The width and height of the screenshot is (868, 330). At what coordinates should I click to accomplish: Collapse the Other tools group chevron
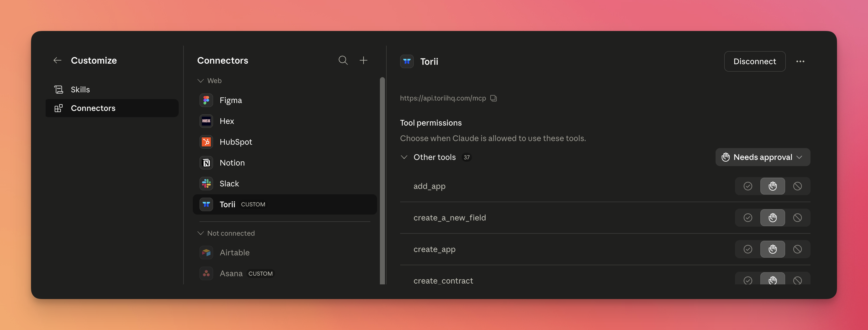coord(404,157)
